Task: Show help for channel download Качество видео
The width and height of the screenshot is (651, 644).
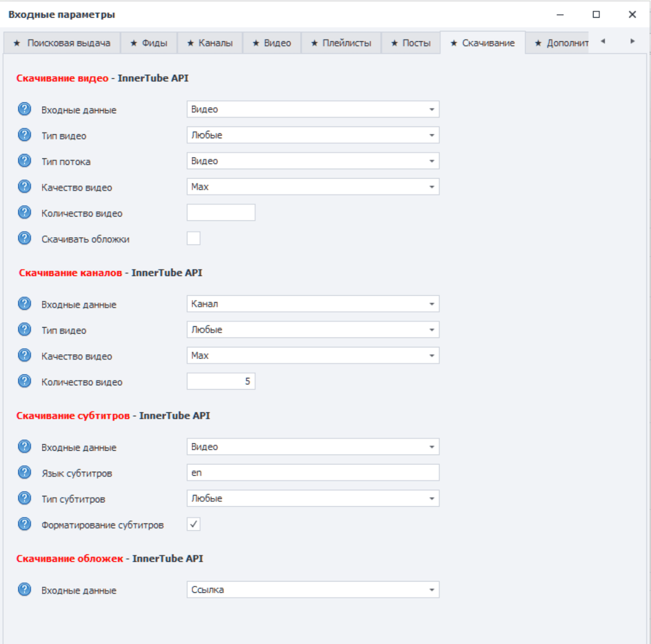Action: (x=25, y=355)
